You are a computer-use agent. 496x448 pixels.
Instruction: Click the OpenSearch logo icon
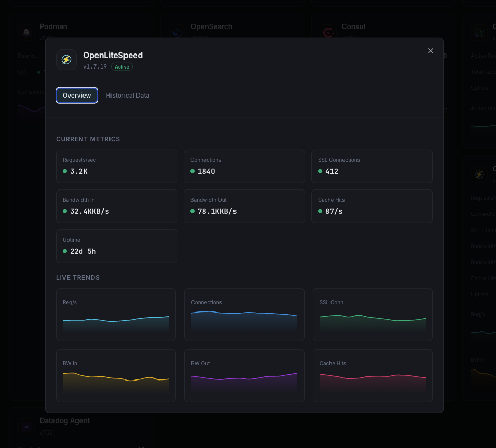176,32
